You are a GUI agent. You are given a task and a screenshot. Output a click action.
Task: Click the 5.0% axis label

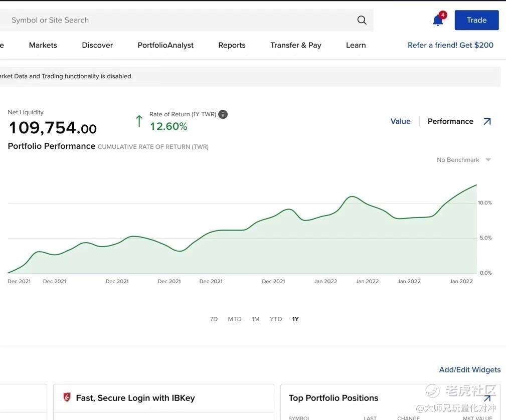click(485, 238)
